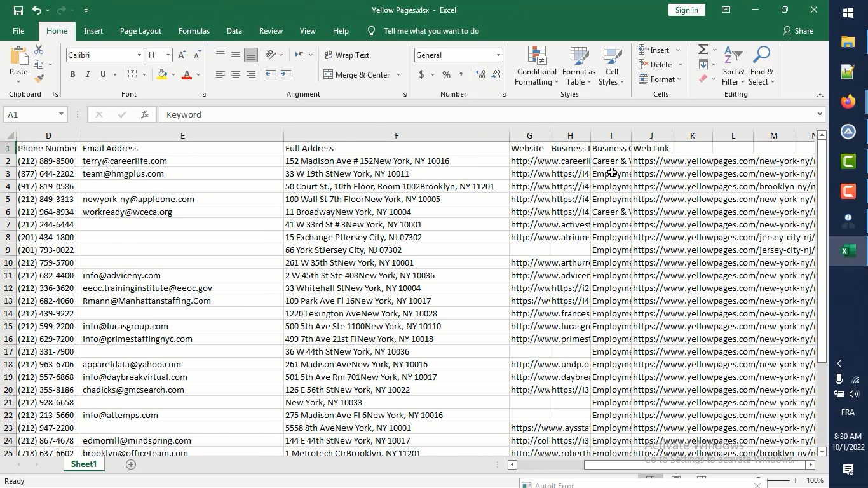The image size is (868, 488).
Task: Toggle Underline formatting
Action: 103,74
